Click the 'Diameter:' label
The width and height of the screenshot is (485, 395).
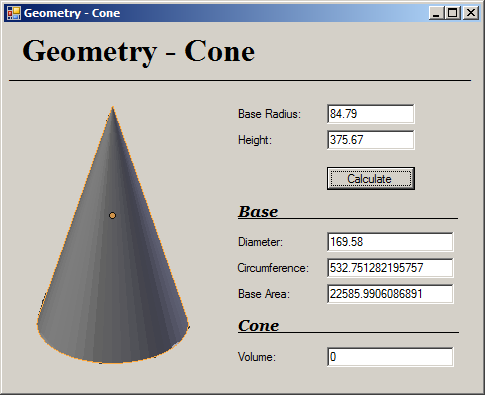[x=260, y=242]
